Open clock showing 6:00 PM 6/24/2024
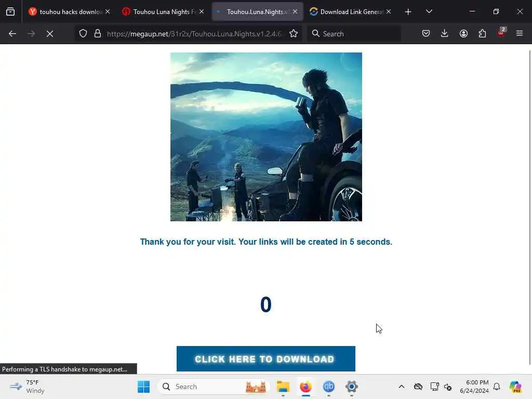 (x=474, y=387)
